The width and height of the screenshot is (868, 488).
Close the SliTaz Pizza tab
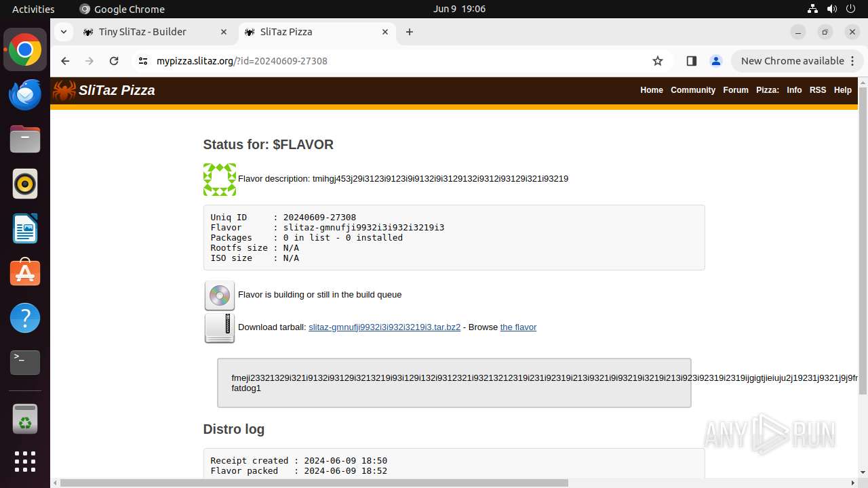coord(385,32)
